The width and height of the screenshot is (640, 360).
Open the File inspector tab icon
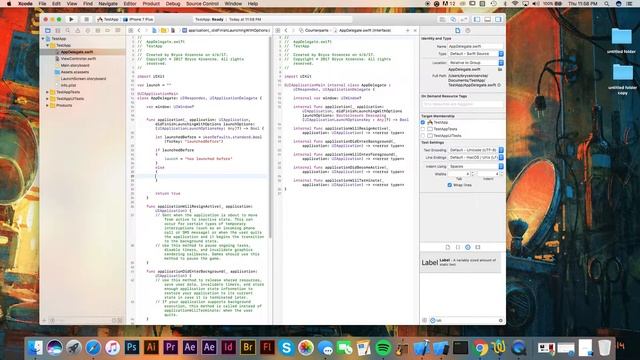pos(458,31)
